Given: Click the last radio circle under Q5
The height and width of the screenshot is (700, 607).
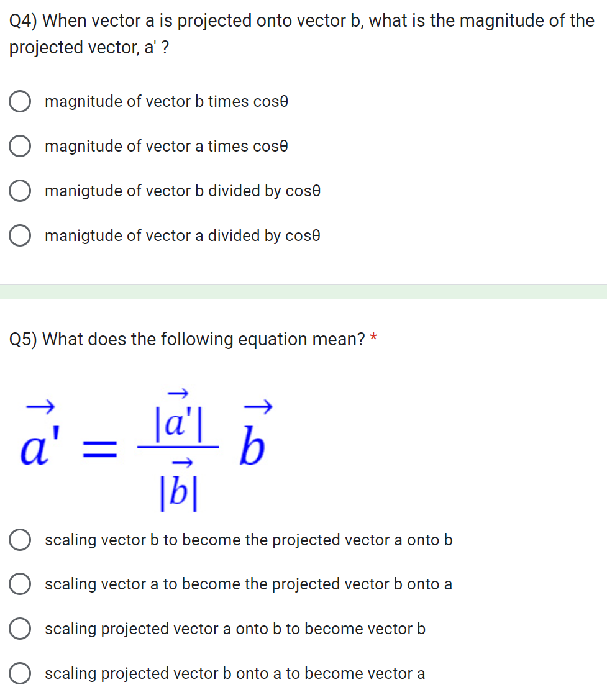Looking at the screenshot, I should click(19, 673).
